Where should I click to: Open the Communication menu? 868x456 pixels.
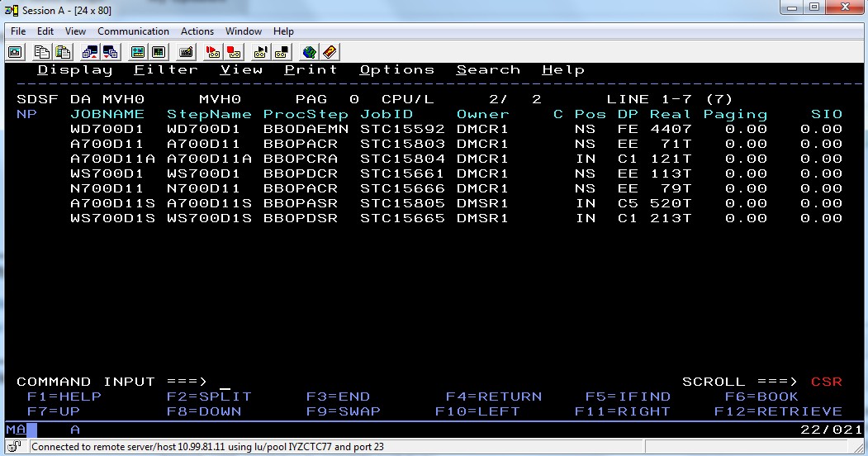(x=134, y=31)
